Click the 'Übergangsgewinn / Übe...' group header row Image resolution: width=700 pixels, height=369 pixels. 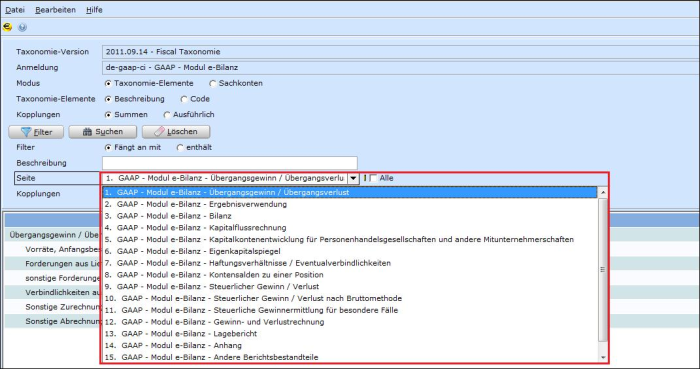(53, 235)
